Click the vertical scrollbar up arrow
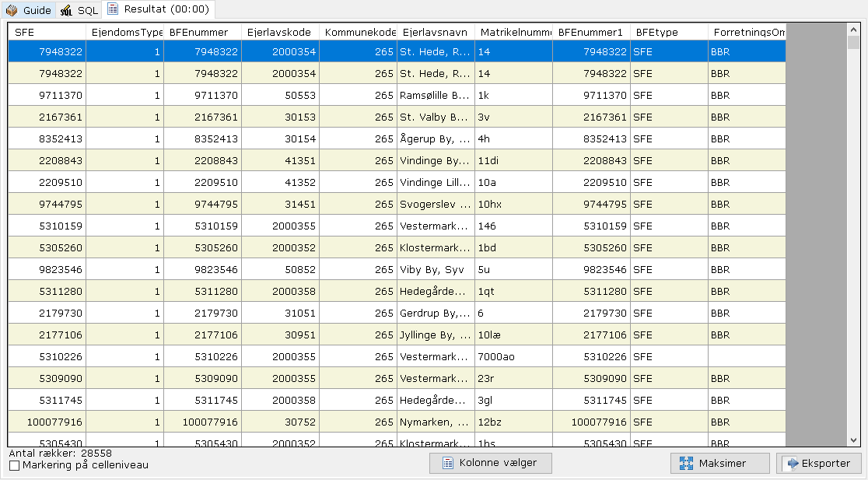This screenshot has width=868, height=480. point(853,29)
